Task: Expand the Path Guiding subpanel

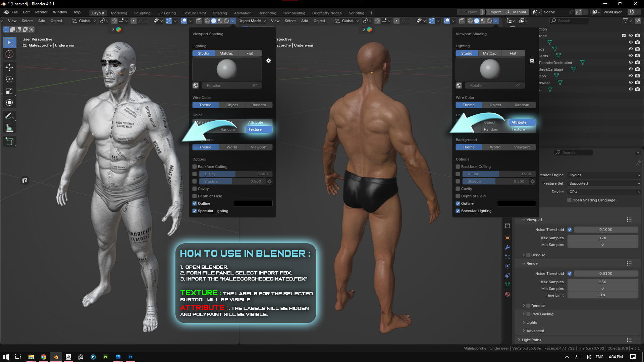Action: point(524,314)
